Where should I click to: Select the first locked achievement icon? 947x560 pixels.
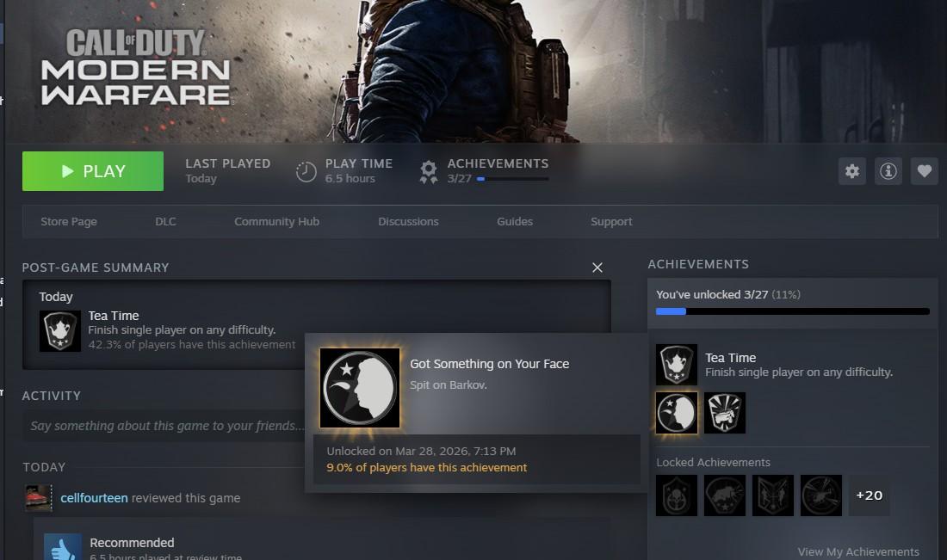pyautogui.click(x=677, y=495)
